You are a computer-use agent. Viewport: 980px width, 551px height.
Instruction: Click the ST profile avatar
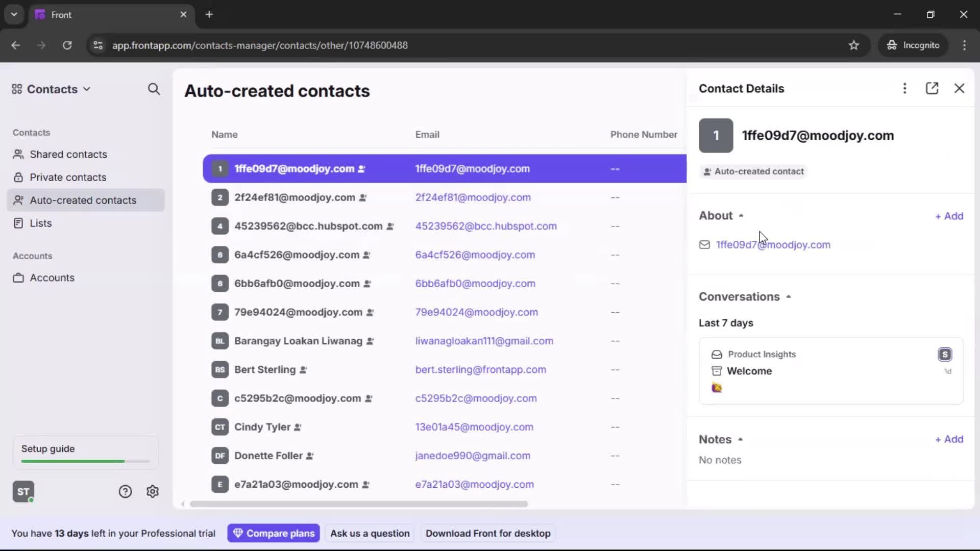[x=23, y=491]
